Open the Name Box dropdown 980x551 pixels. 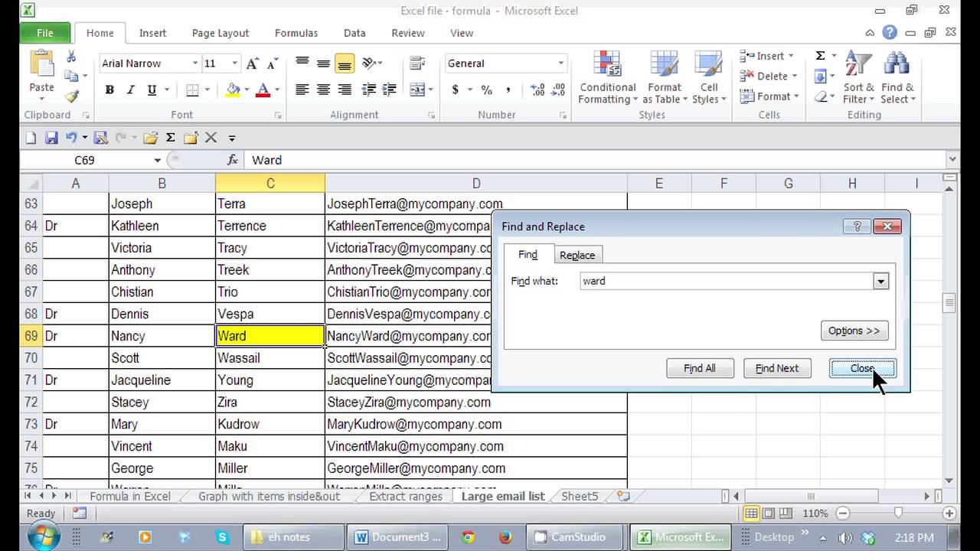158,160
